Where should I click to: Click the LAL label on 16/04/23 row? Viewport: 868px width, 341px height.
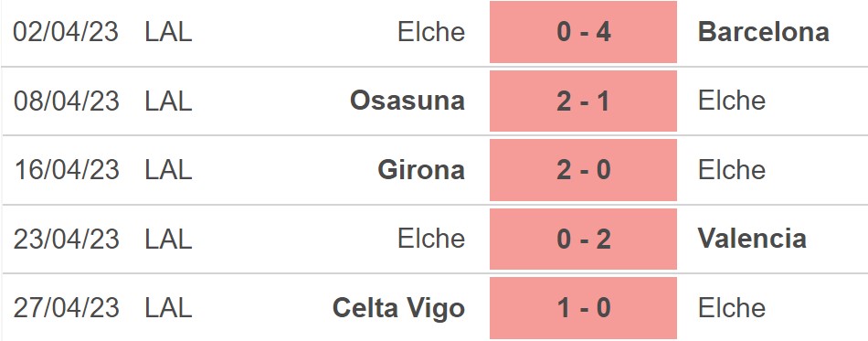pyautogui.click(x=168, y=170)
